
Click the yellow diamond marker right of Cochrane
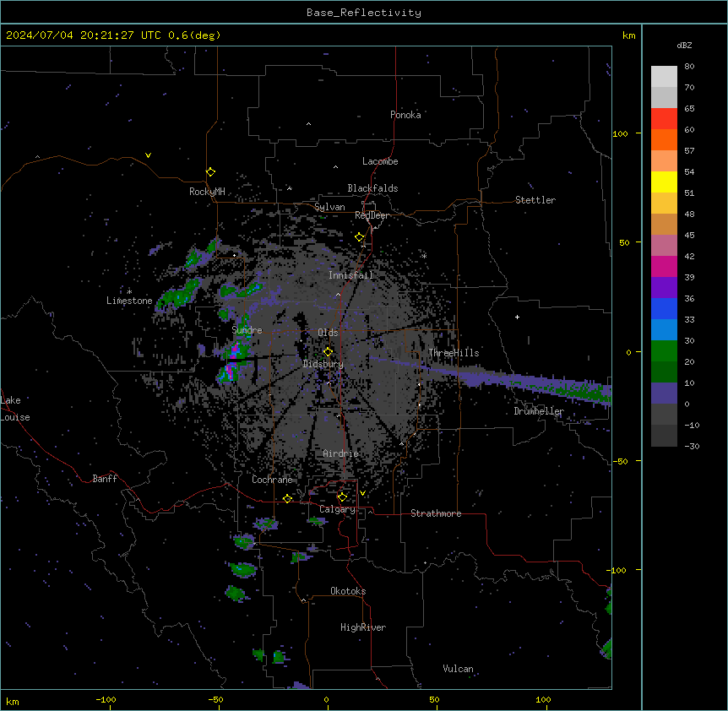point(287,498)
